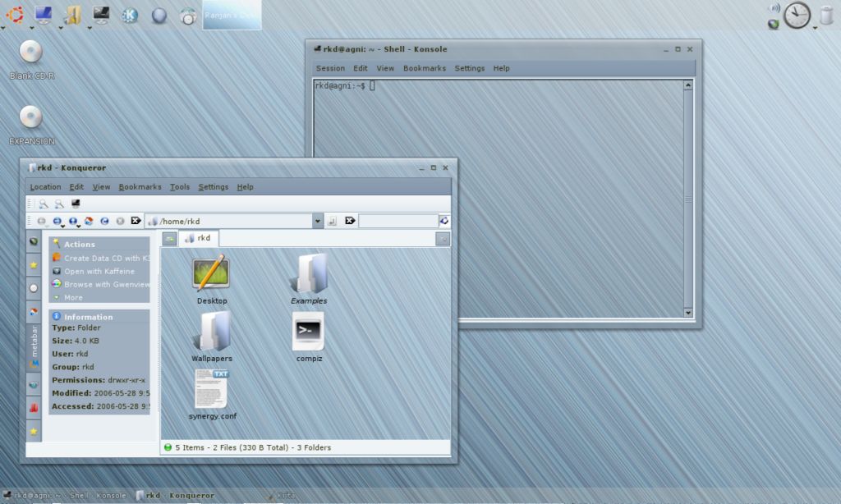The image size is (841, 504).
Task: Clear the search field with eraser icon
Action: tap(350, 221)
